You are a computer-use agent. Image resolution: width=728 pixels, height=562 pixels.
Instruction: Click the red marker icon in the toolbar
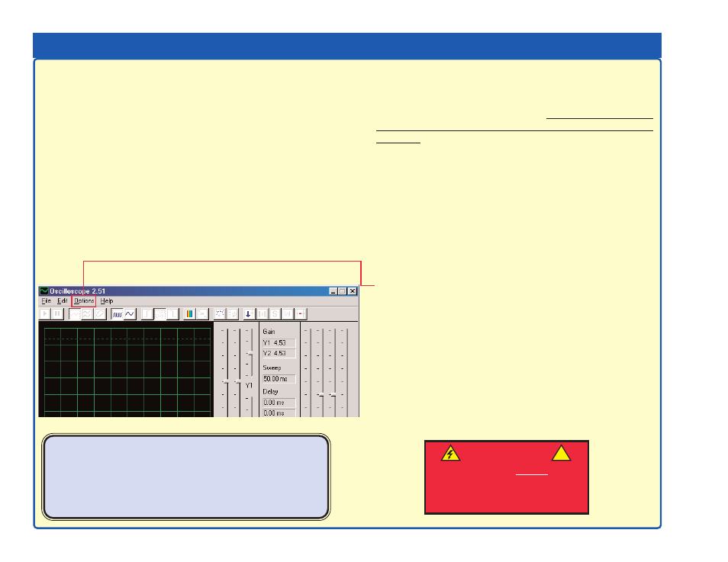(301, 313)
